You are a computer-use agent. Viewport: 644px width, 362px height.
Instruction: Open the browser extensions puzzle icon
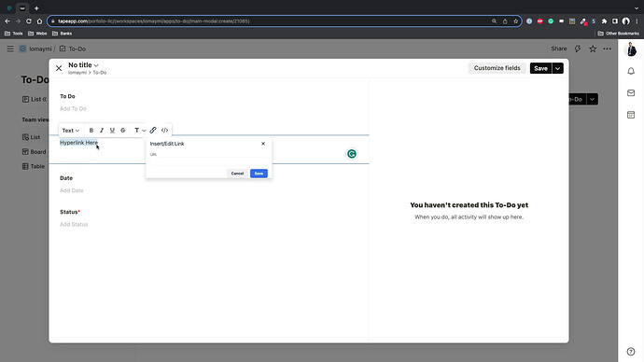pos(604,21)
